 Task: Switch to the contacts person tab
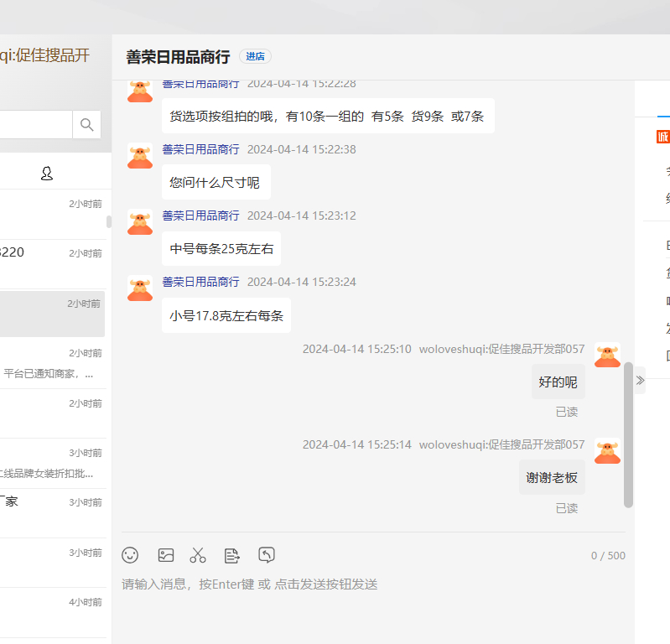(x=47, y=174)
